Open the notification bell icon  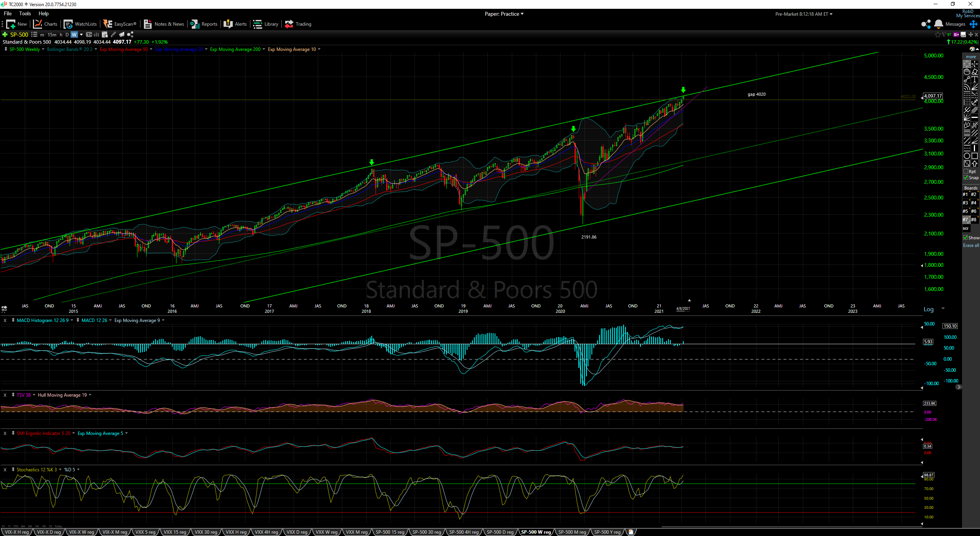point(938,24)
